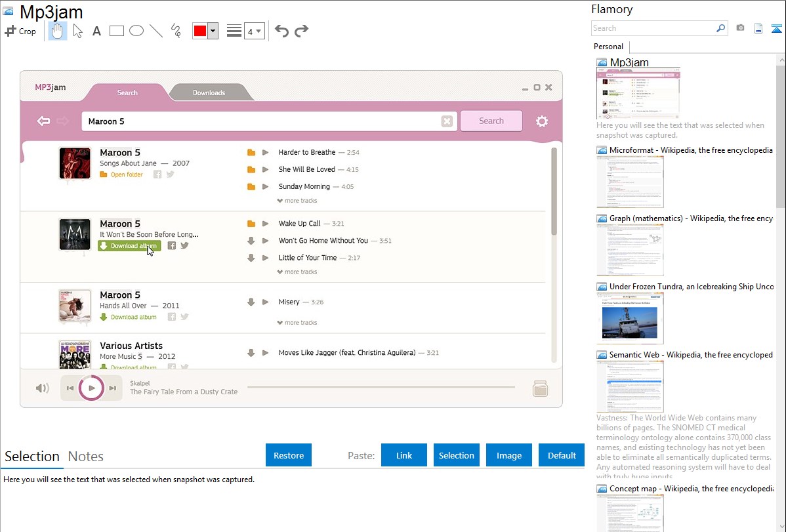Click the line thickness icon

[x=234, y=31]
